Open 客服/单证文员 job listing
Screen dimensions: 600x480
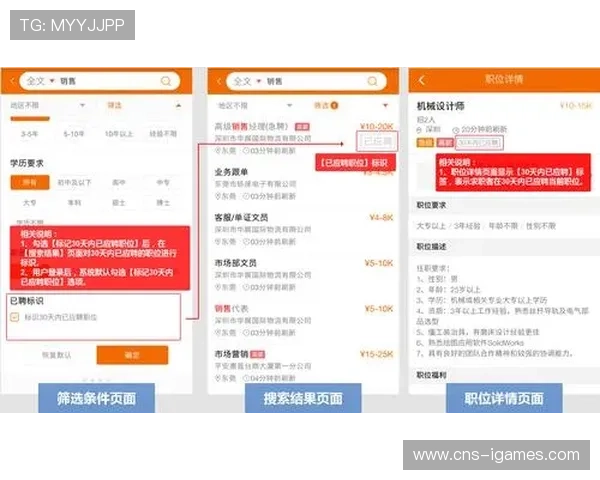tap(303, 229)
